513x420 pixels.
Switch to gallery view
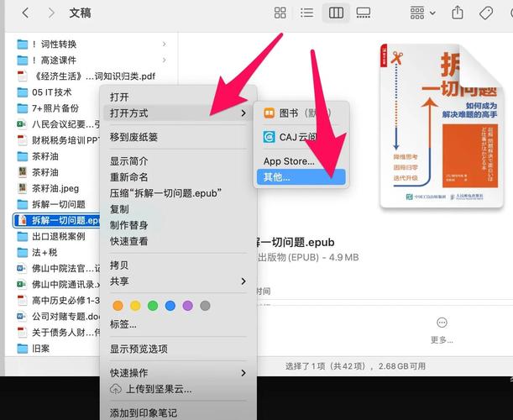363,13
